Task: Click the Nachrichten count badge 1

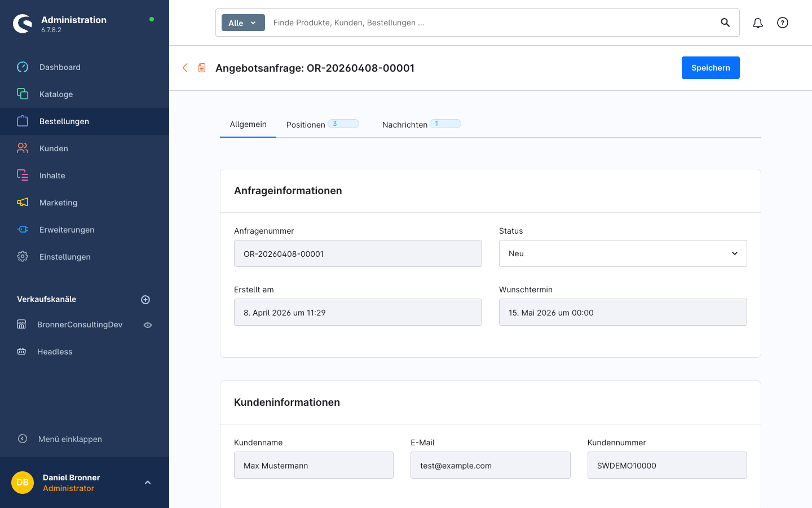Action: tap(445, 124)
